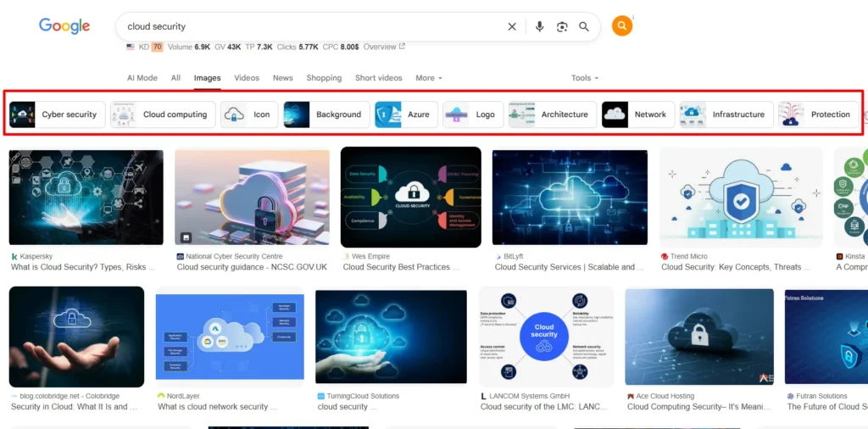Open the National Cyber Security Centre image
Screen dimensions: 868x429
click(252, 198)
